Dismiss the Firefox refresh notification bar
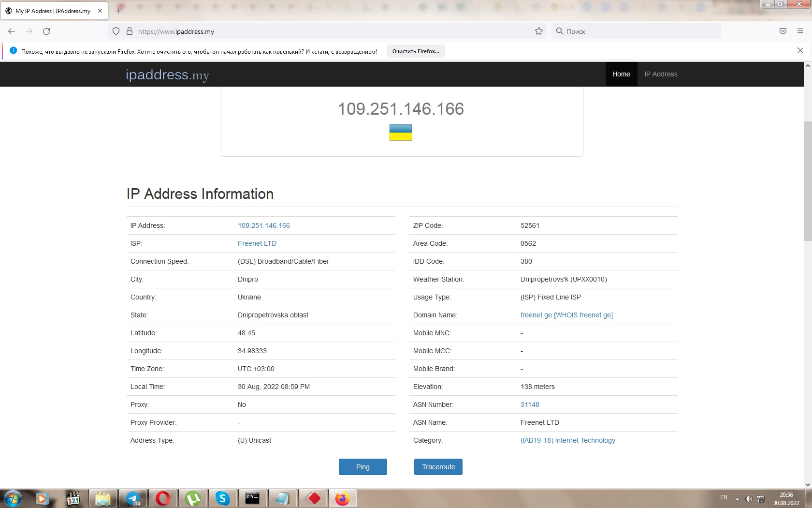 800,50
